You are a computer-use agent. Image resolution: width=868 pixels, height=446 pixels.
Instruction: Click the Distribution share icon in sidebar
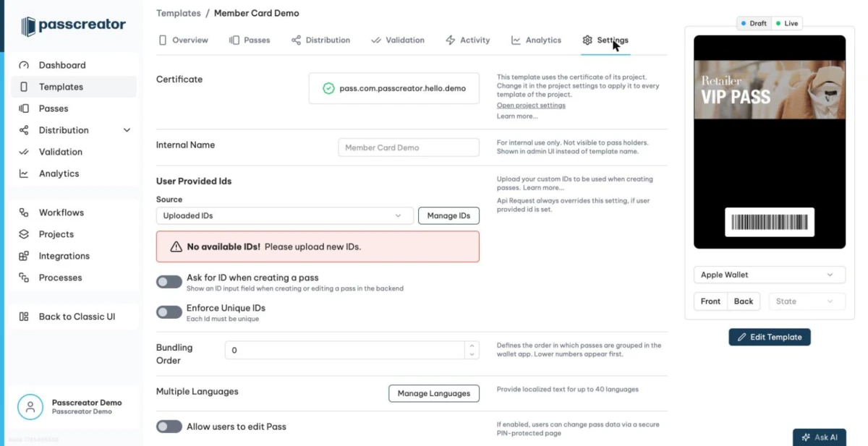(24, 130)
